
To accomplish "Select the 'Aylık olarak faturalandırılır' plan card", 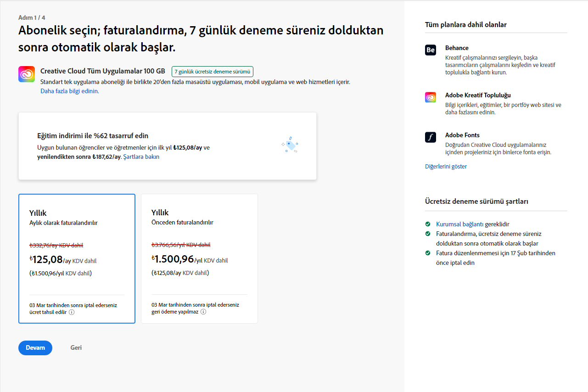I will point(77,258).
